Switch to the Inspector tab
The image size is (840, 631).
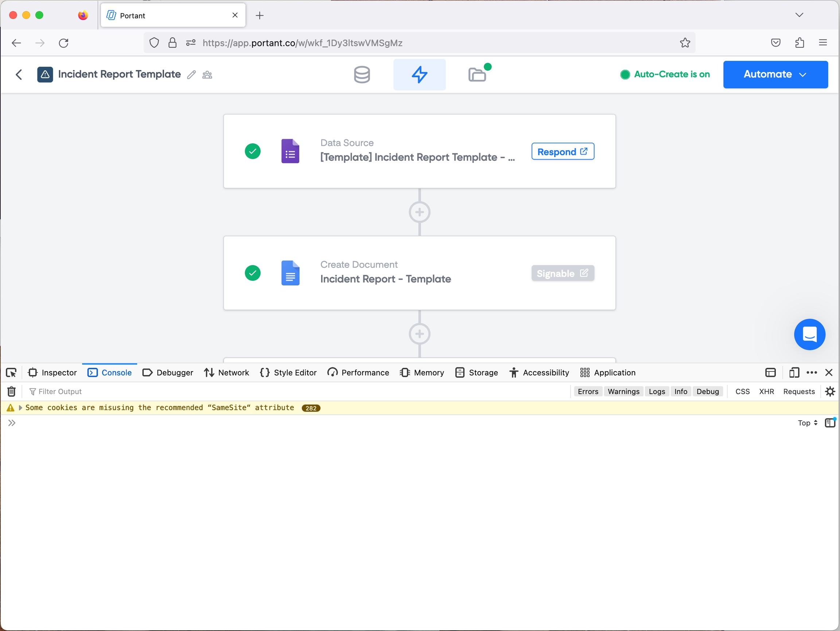pyautogui.click(x=53, y=373)
